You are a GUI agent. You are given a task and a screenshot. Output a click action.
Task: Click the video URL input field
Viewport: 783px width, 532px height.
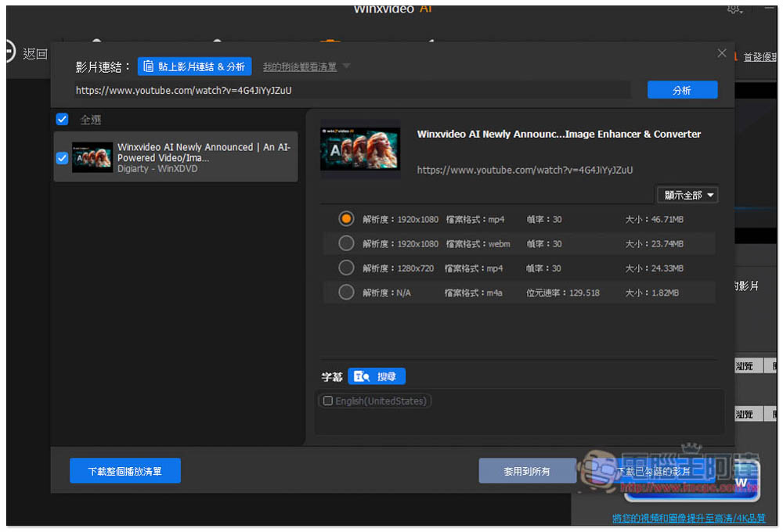352,90
